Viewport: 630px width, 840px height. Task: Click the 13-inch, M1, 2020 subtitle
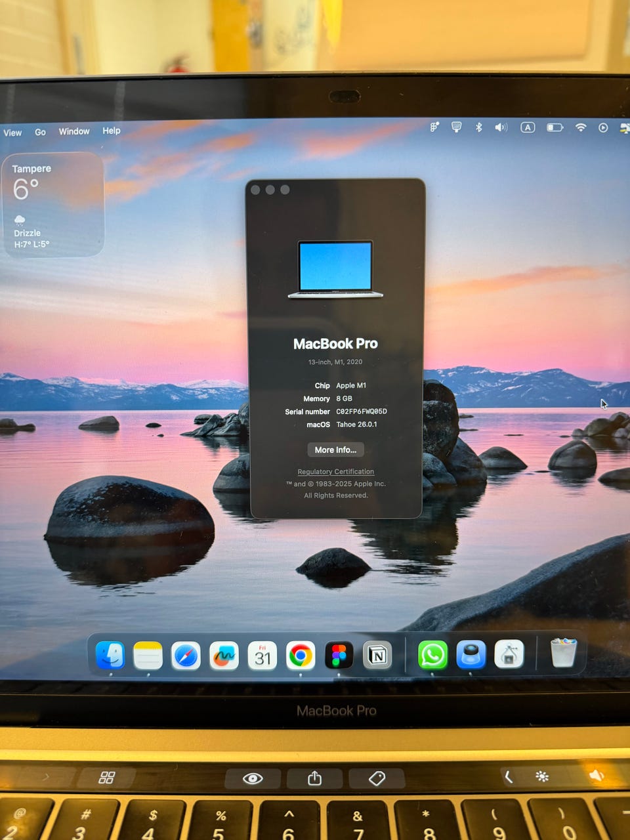coord(335,362)
